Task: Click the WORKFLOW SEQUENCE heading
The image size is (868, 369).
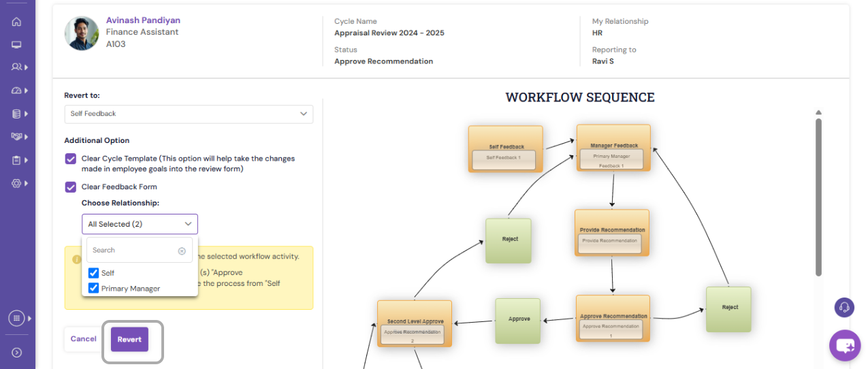Action: pos(580,97)
